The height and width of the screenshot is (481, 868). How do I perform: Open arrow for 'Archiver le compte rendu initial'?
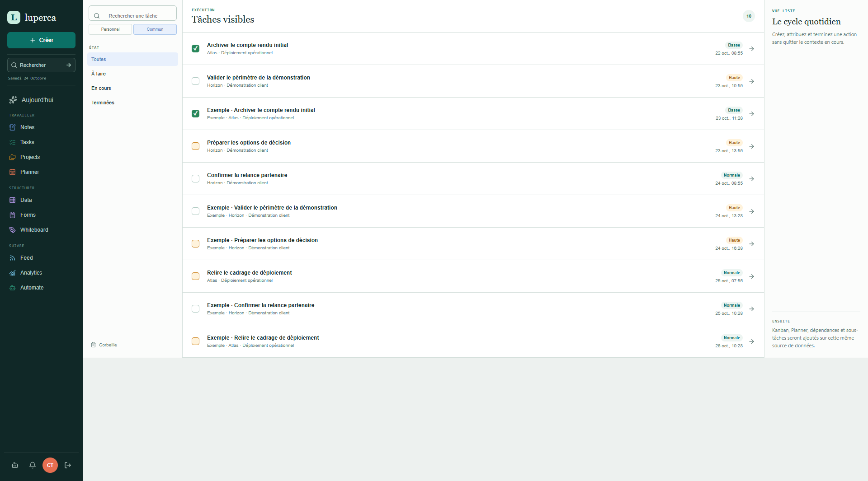click(751, 49)
